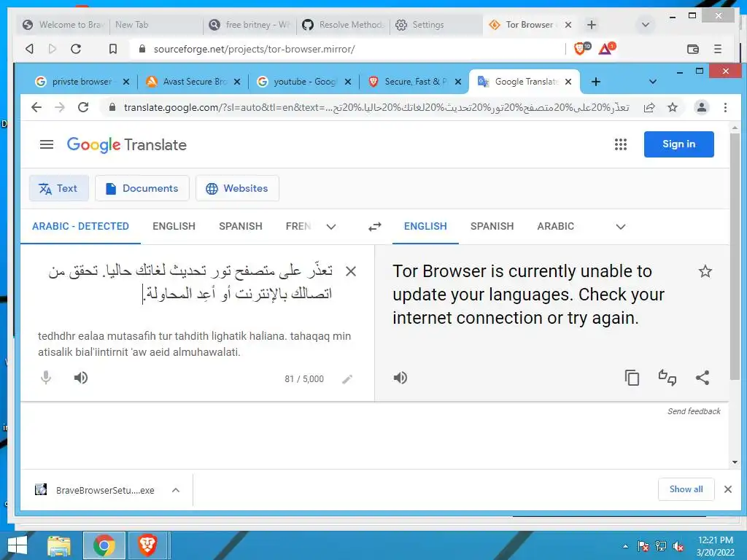Bookmark page in Brave toolbar
This screenshot has width=747, height=560.
click(113, 49)
